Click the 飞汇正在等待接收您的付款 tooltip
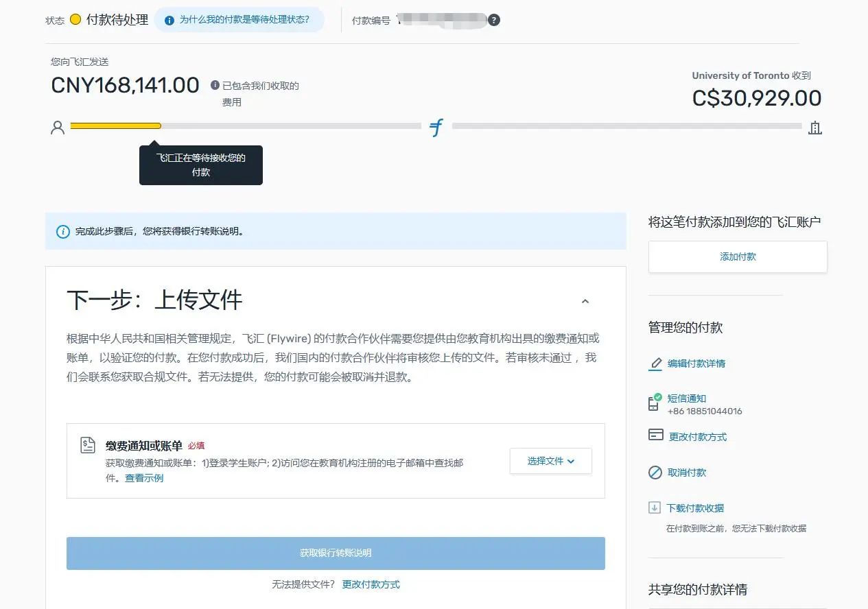The height and width of the screenshot is (609, 868). 201,165
